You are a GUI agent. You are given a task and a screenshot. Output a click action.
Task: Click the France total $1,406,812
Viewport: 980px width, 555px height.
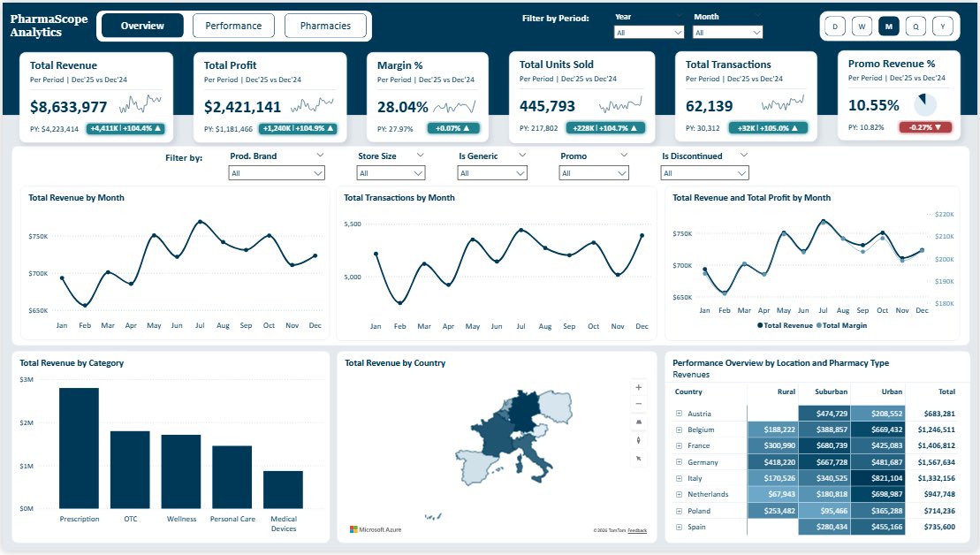pyautogui.click(x=936, y=445)
